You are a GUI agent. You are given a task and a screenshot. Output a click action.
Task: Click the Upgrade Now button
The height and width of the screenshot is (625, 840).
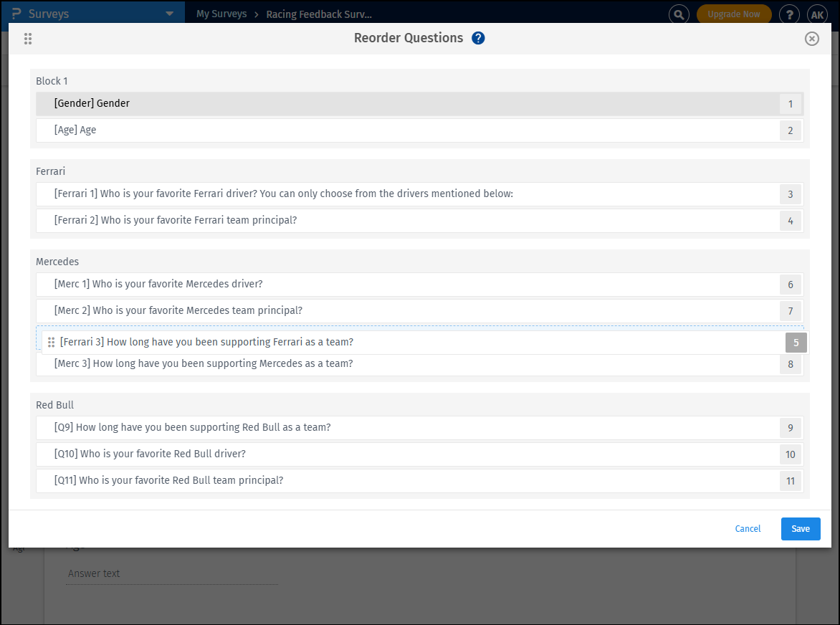pos(734,14)
